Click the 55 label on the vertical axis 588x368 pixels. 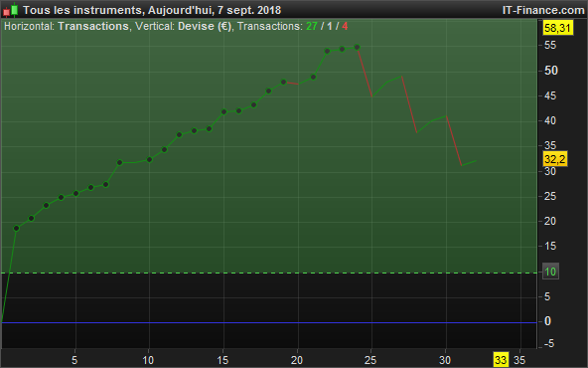pos(550,46)
